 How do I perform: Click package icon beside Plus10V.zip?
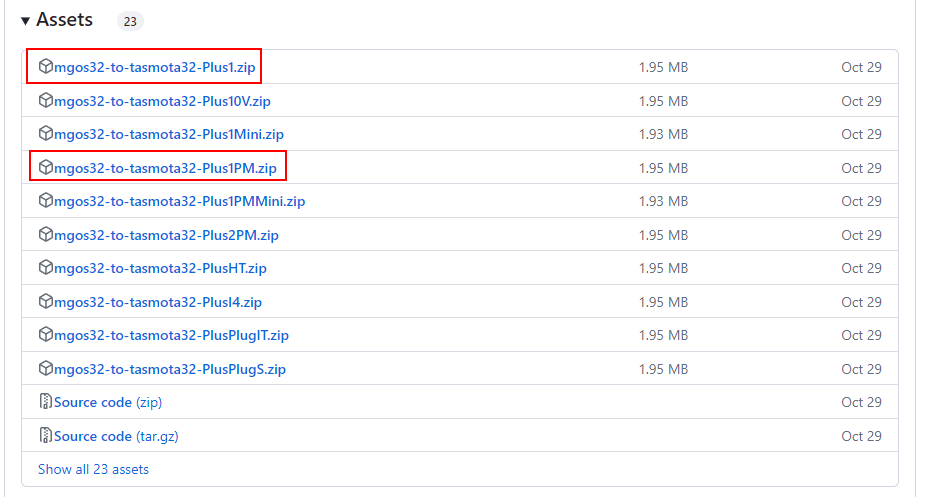coord(45,101)
